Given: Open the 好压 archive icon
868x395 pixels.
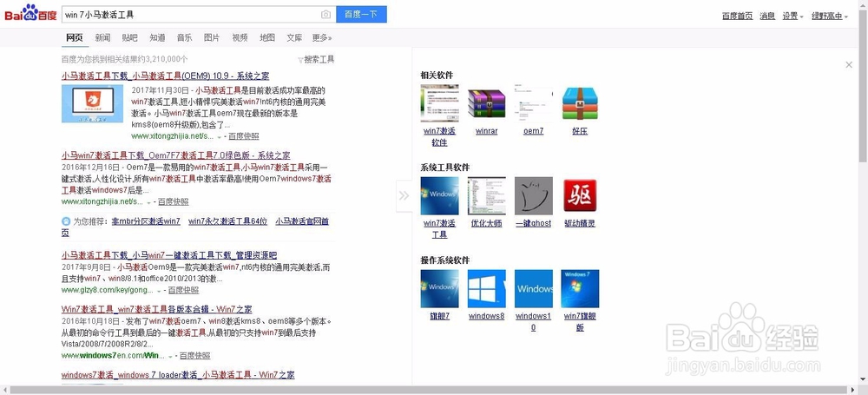Looking at the screenshot, I should (x=580, y=103).
